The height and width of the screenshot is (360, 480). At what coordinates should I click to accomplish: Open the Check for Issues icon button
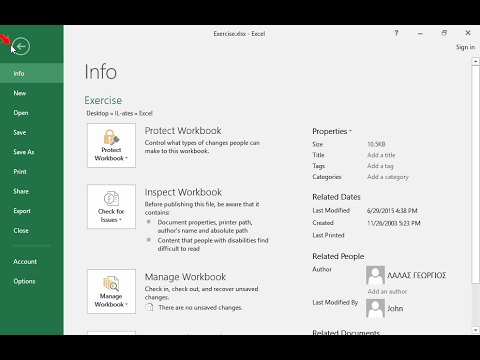111,207
